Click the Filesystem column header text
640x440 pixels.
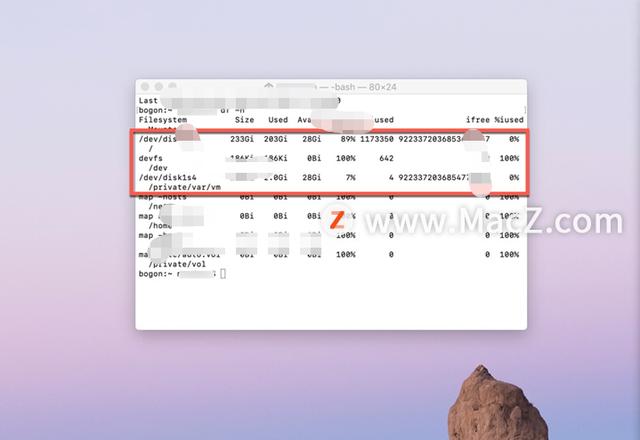click(x=163, y=120)
